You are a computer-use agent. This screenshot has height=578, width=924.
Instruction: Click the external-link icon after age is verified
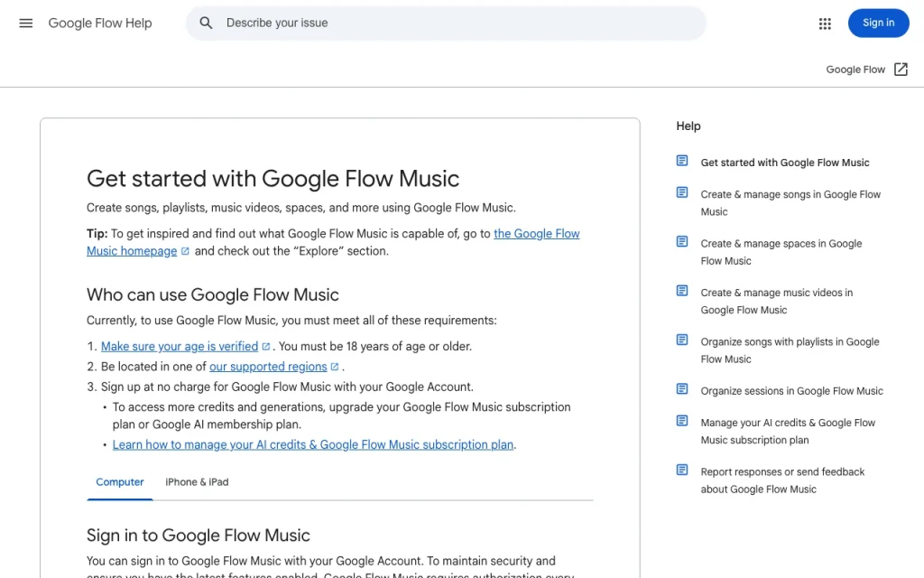pos(266,347)
